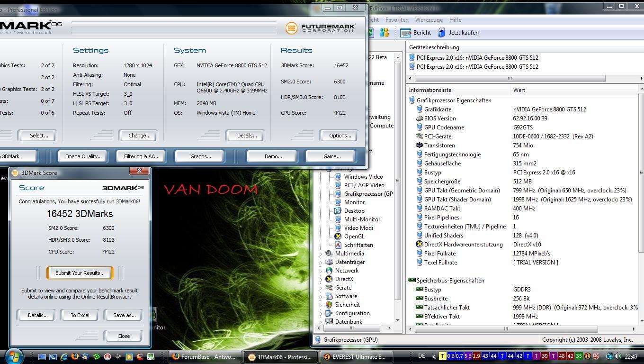Select the Multi-Monitor tree item
The width and height of the screenshot is (644, 364).
tap(358, 219)
